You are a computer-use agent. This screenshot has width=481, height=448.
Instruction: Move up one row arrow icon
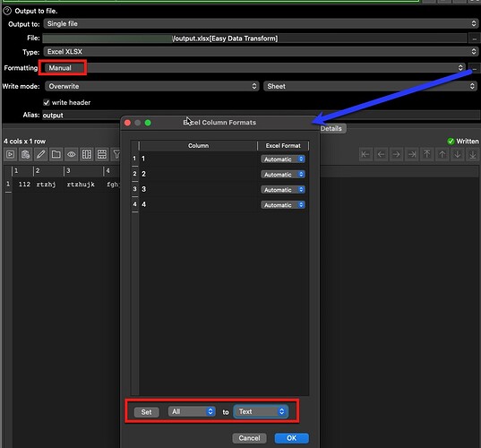coord(442,154)
